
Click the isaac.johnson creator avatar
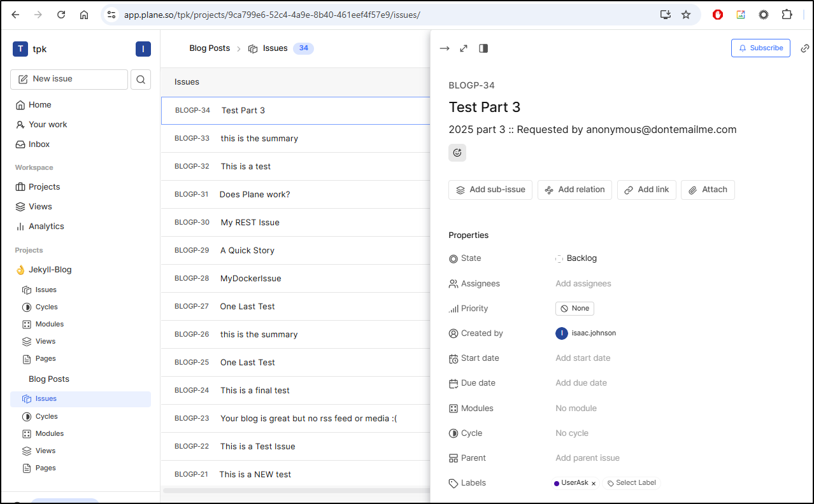(562, 333)
